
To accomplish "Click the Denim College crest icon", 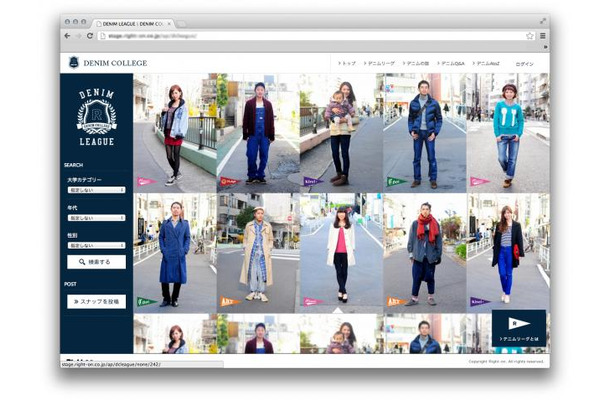I will pyautogui.click(x=74, y=63).
